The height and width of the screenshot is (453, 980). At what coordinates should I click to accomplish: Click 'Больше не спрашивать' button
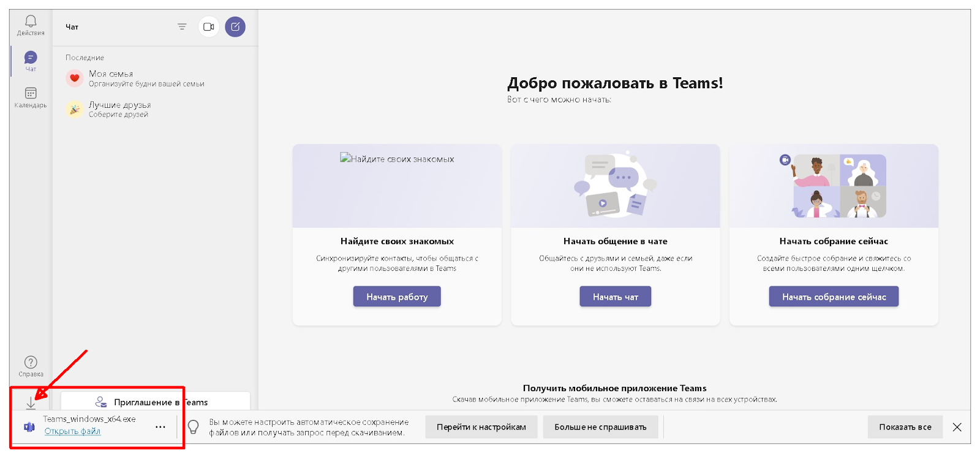(600, 427)
